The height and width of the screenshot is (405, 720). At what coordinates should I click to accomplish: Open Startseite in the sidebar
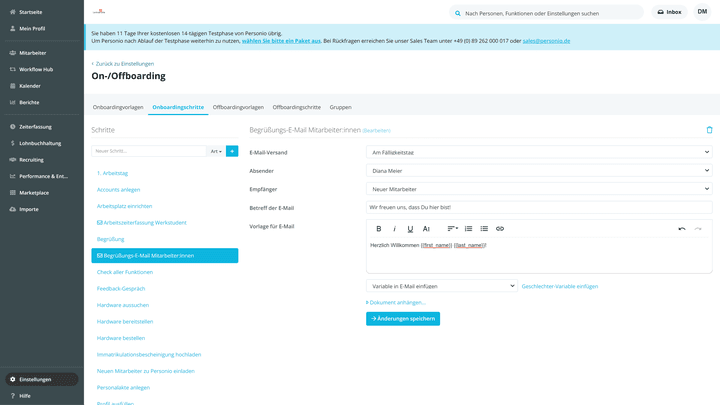point(30,12)
